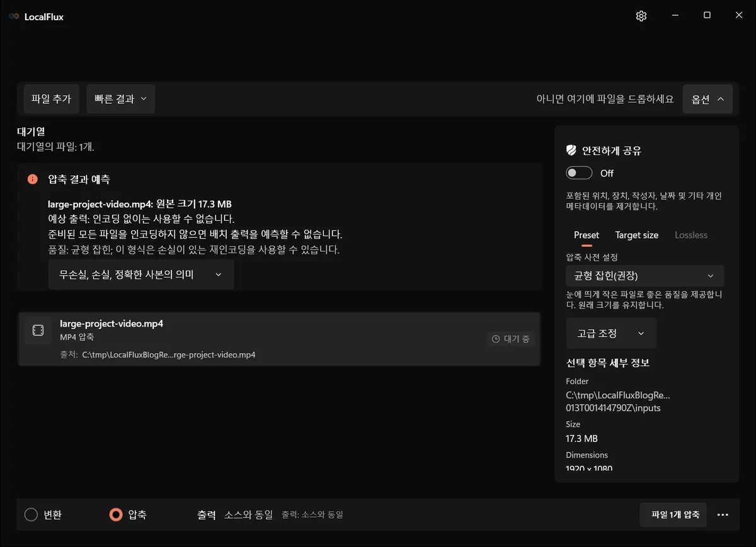Click the 파일 추가 button
The image size is (756, 547).
click(x=51, y=99)
